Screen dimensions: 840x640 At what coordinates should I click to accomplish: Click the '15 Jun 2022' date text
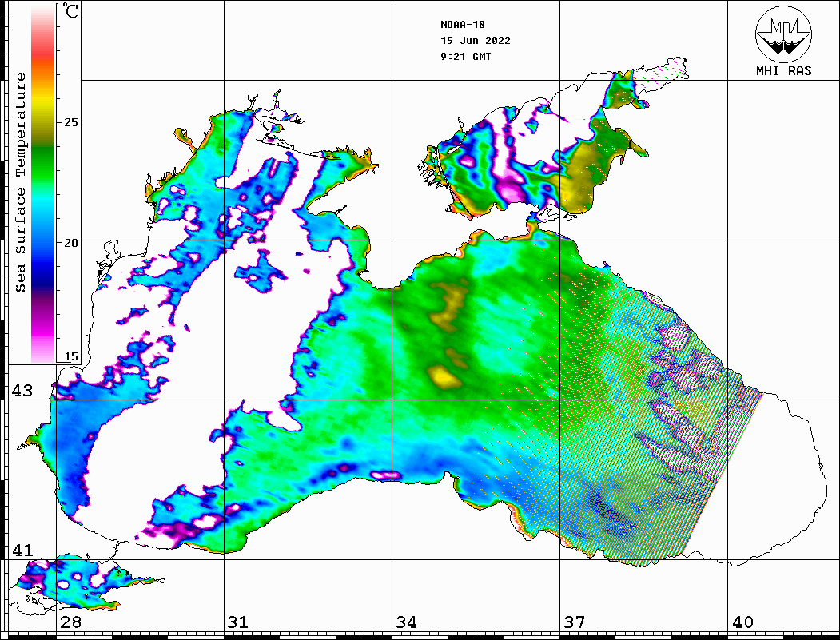pos(476,41)
